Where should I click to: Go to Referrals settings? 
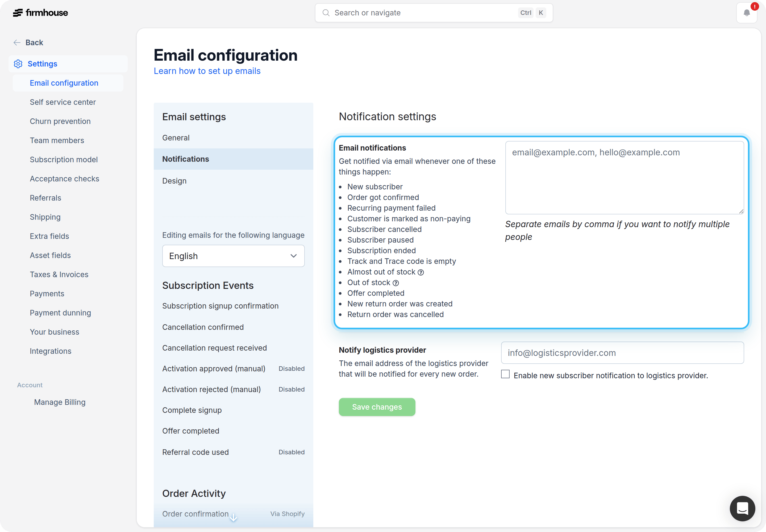point(45,198)
